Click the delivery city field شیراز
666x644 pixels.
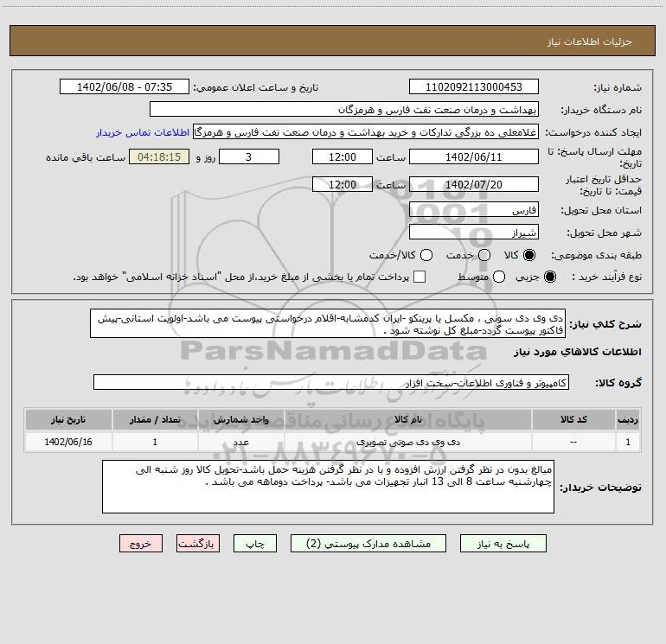click(474, 233)
